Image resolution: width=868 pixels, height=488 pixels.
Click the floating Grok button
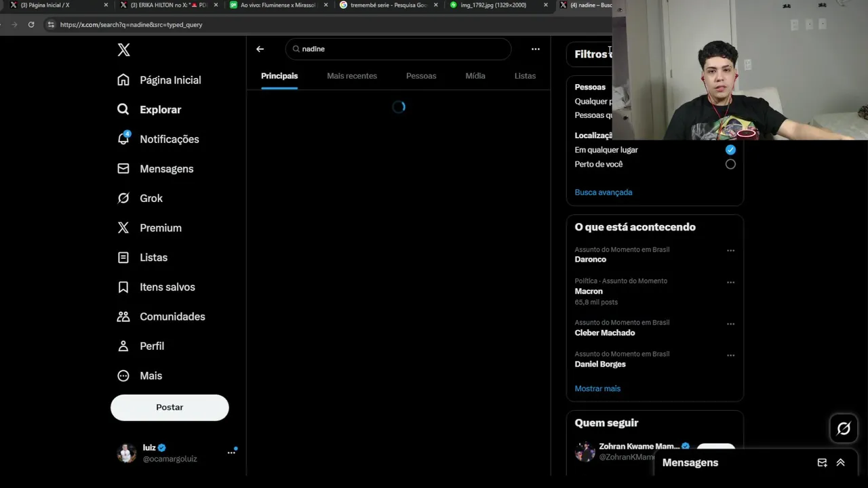click(844, 428)
